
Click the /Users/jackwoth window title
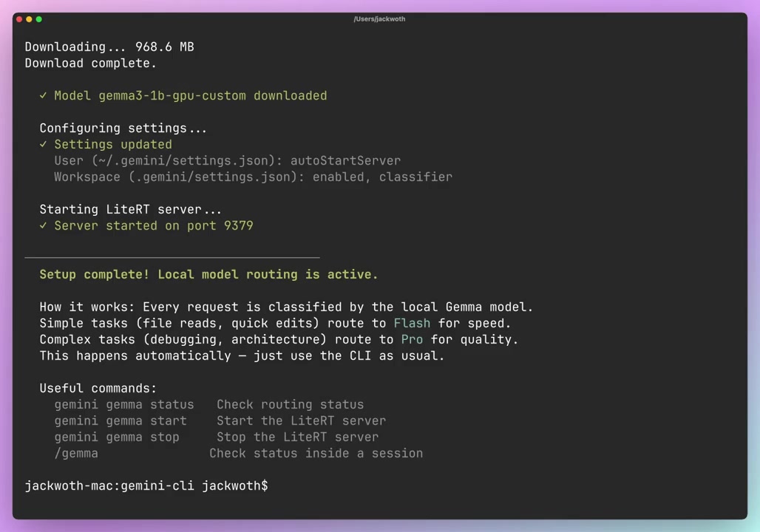[379, 19]
